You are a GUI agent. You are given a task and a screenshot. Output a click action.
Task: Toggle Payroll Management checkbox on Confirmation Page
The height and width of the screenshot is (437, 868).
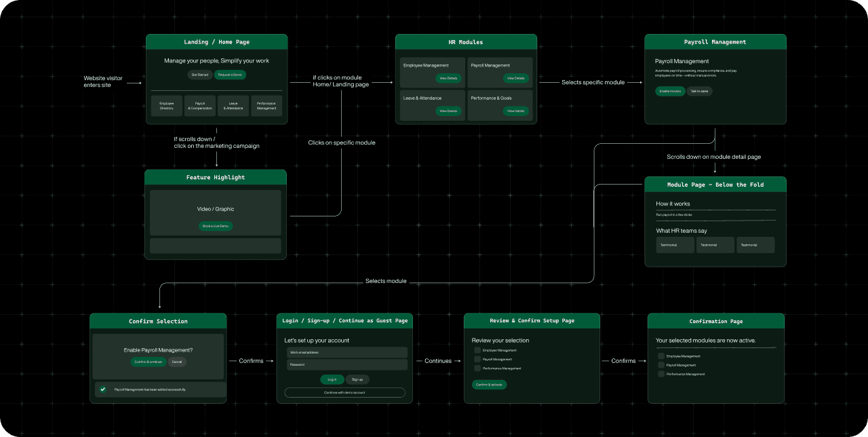click(661, 365)
